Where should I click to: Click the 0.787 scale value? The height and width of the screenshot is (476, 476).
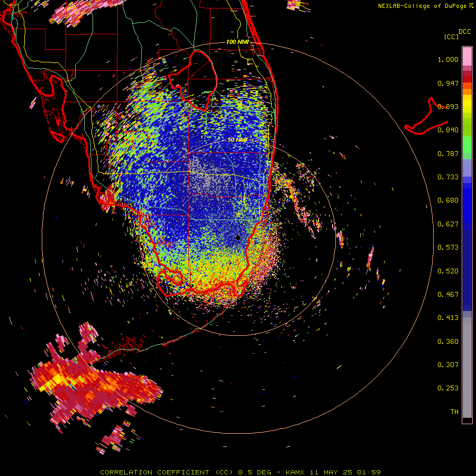(448, 153)
